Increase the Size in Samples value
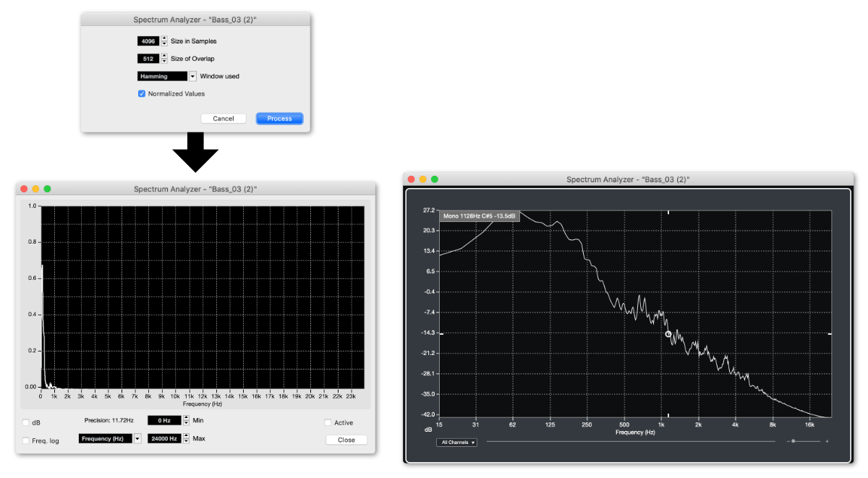Viewport: 868px width, 478px height. [x=164, y=38]
